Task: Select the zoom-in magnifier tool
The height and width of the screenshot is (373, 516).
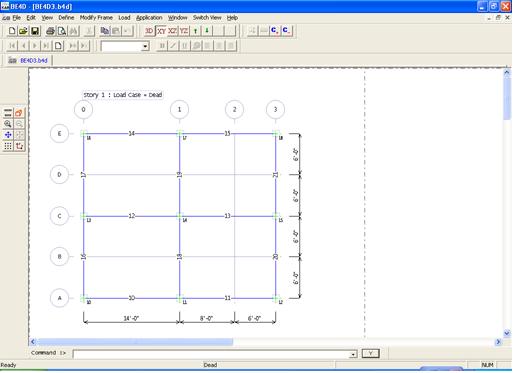Action: tap(8, 124)
